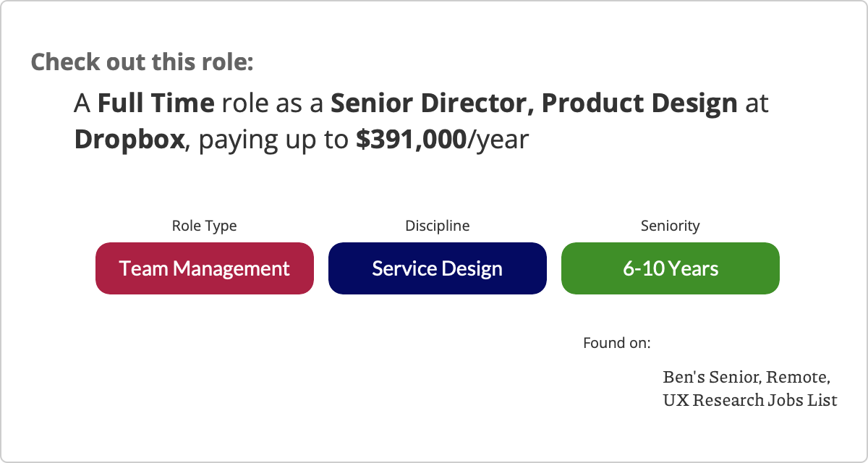The width and height of the screenshot is (868, 463).
Task: Click the $391,000 salary figure
Action: pyautogui.click(x=411, y=139)
